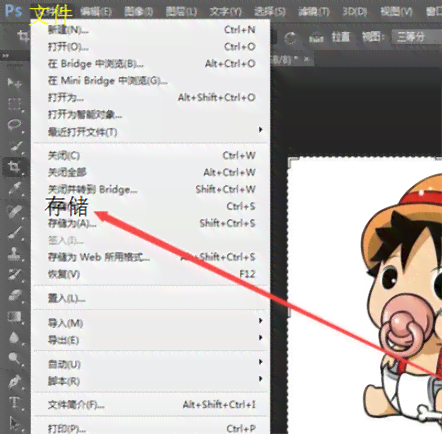Open the 选择(S) menu

coord(270,12)
